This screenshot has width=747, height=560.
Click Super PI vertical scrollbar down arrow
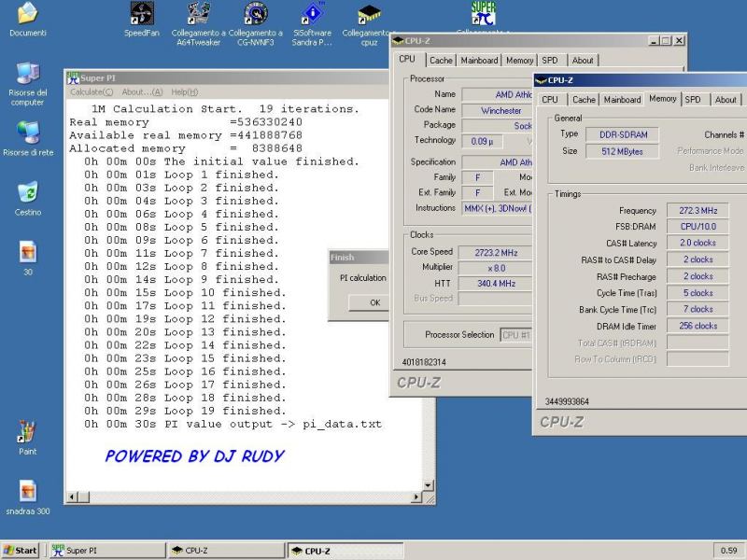(x=428, y=484)
